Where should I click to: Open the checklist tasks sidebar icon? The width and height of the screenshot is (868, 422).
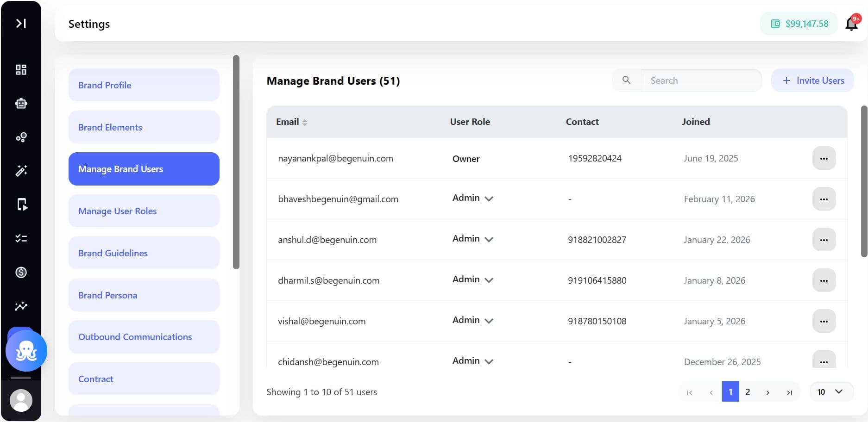pyautogui.click(x=21, y=238)
